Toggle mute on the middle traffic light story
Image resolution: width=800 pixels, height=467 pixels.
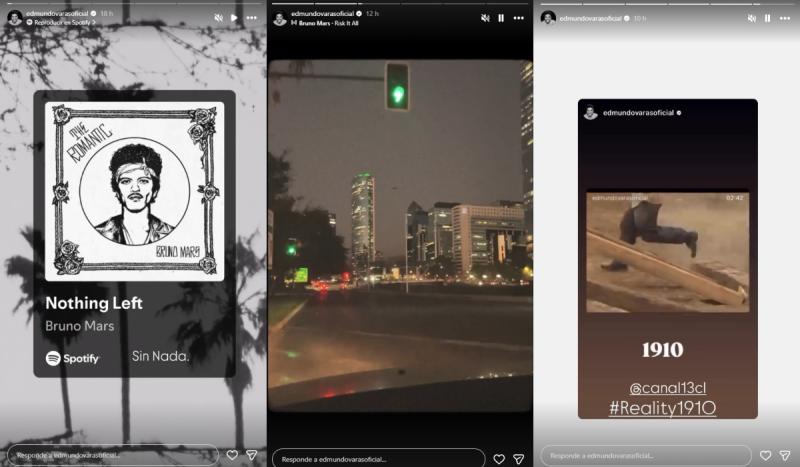click(x=485, y=17)
